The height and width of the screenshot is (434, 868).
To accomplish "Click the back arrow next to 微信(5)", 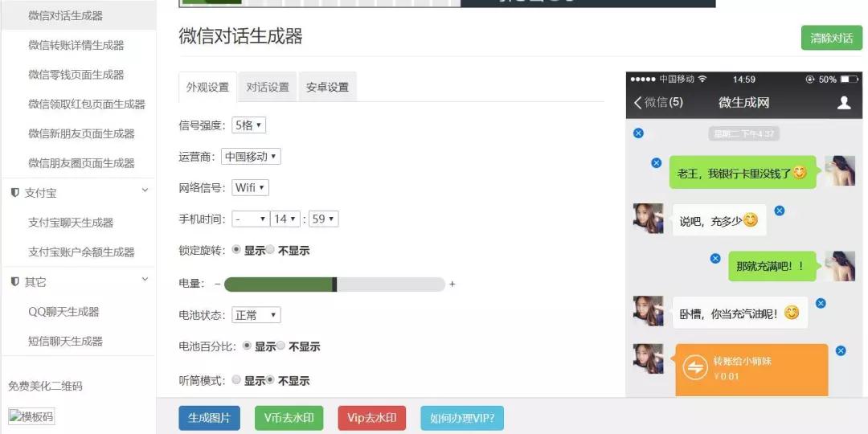I will (x=638, y=103).
